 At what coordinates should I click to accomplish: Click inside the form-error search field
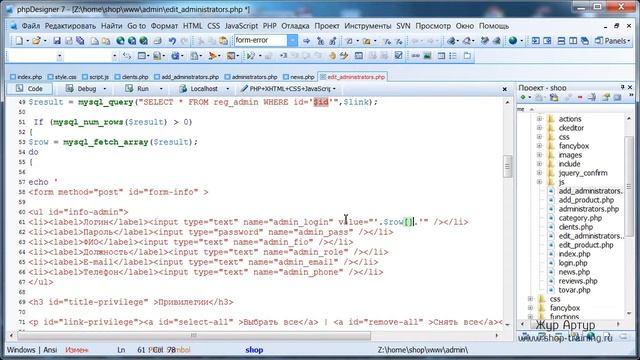pos(261,40)
